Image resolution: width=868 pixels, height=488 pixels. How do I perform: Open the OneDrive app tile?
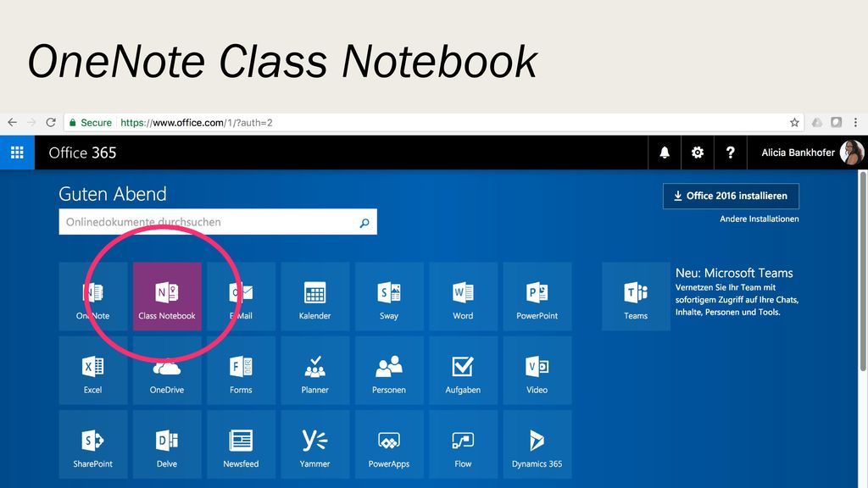pos(167,371)
